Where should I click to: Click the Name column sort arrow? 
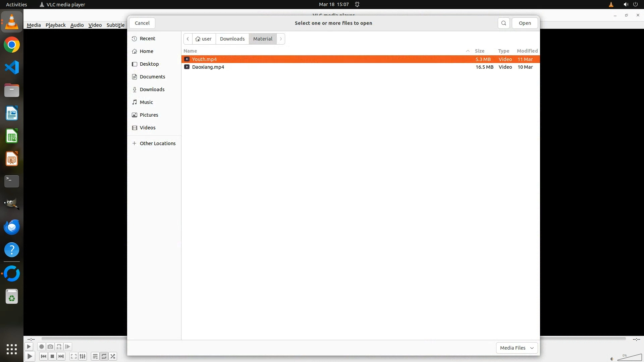(468, 51)
